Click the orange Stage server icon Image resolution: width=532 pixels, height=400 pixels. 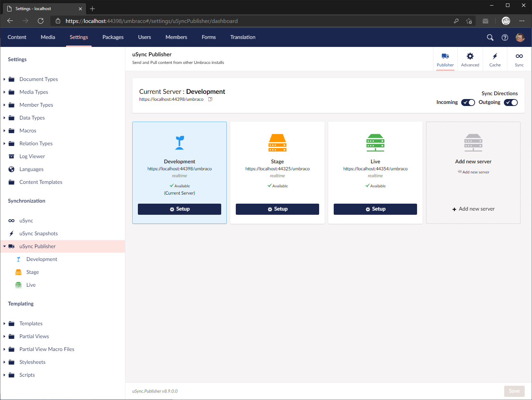(277, 143)
